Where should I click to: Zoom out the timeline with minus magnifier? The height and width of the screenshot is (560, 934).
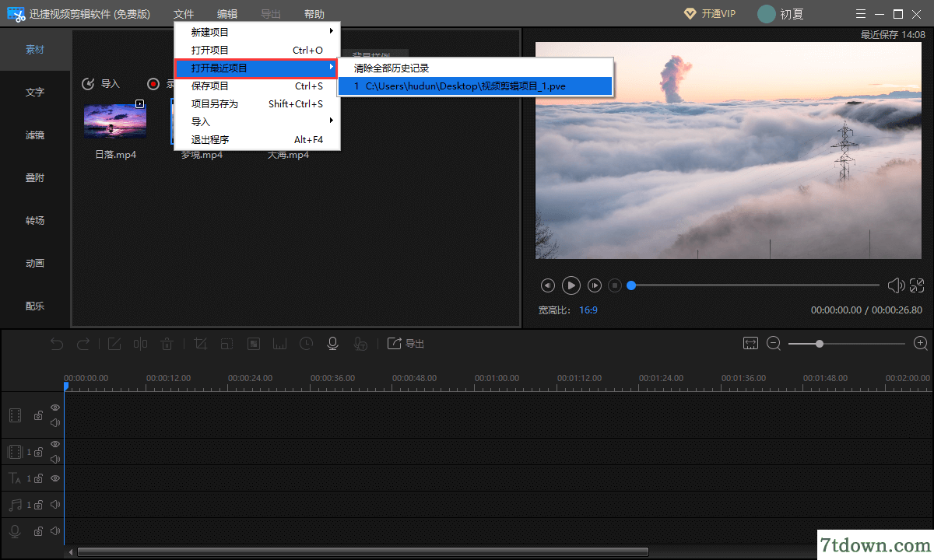pyautogui.click(x=774, y=343)
